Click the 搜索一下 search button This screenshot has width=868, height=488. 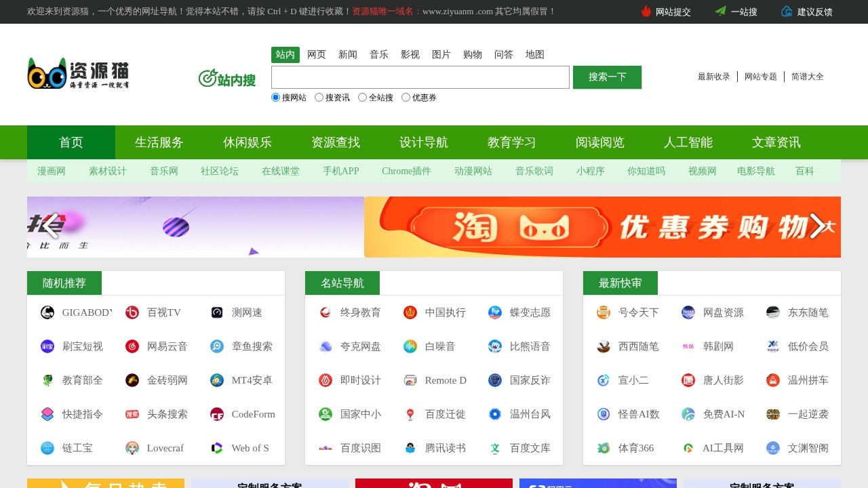(607, 77)
